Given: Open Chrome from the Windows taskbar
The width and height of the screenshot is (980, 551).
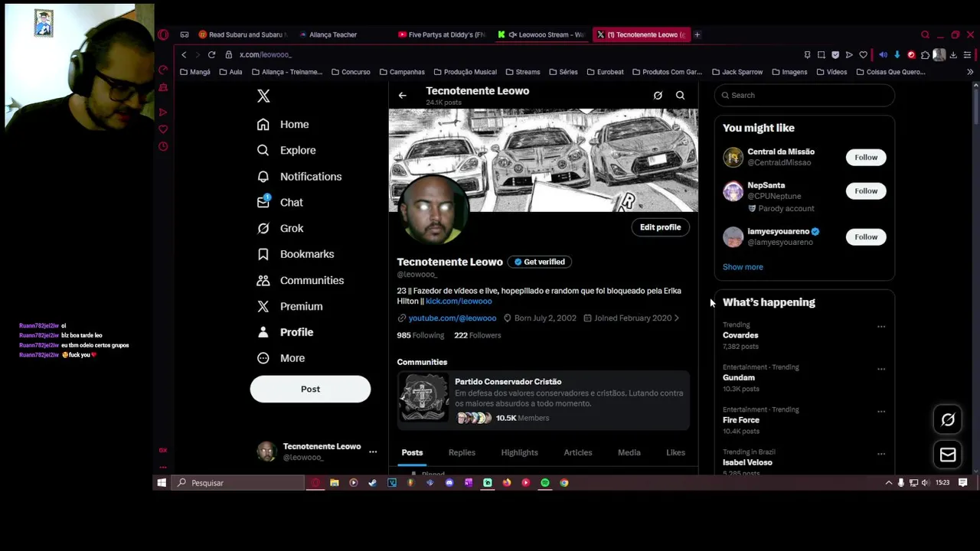Looking at the screenshot, I should point(564,483).
